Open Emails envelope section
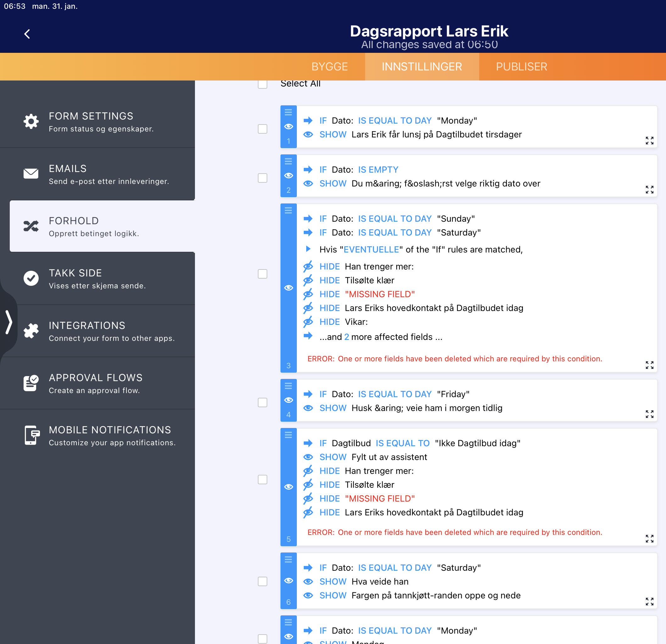The width and height of the screenshot is (666, 644). [x=31, y=174]
